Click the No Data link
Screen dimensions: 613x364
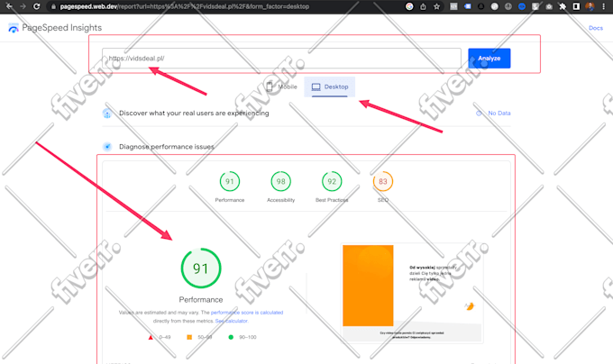pyautogui.click(x=499, y=114)
